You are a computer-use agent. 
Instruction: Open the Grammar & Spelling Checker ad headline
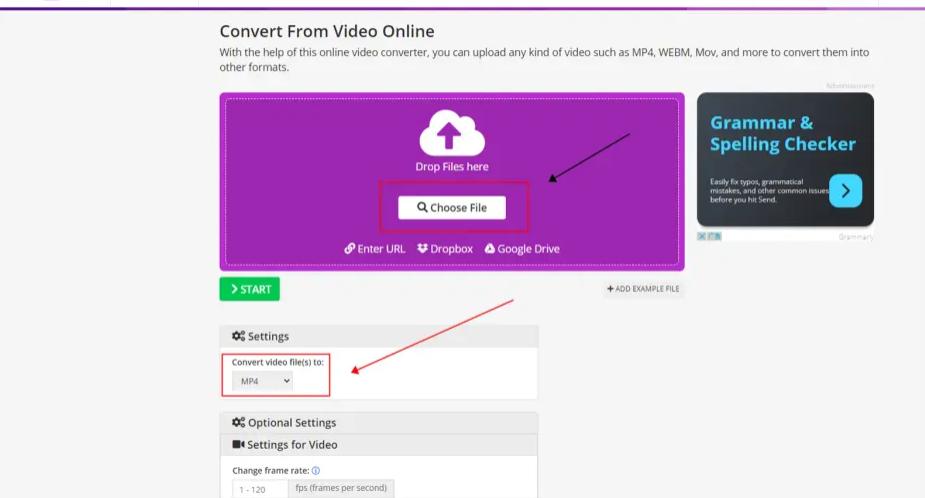click(782, 133)
